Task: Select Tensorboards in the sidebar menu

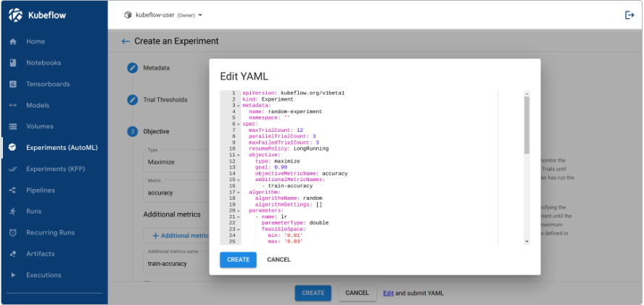Action: click(48, 84)
